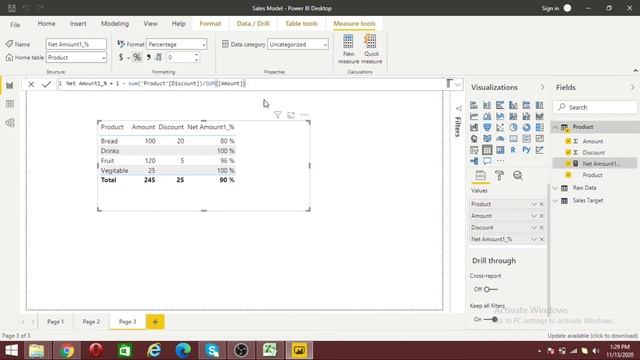Open the Data category dropdown
This screenshot has height=360, width=640.
click(298, 44)
